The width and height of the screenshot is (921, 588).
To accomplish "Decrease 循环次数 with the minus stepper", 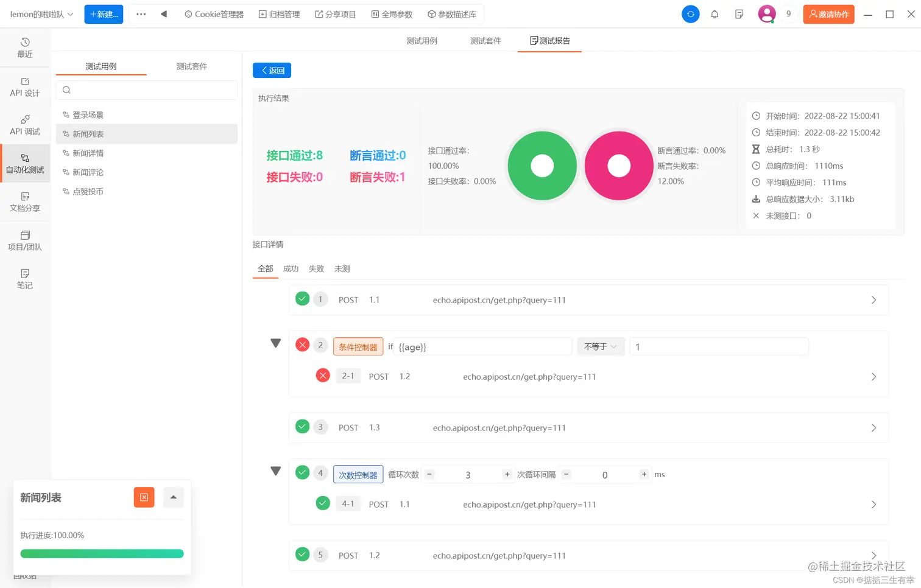I will 429,474.
